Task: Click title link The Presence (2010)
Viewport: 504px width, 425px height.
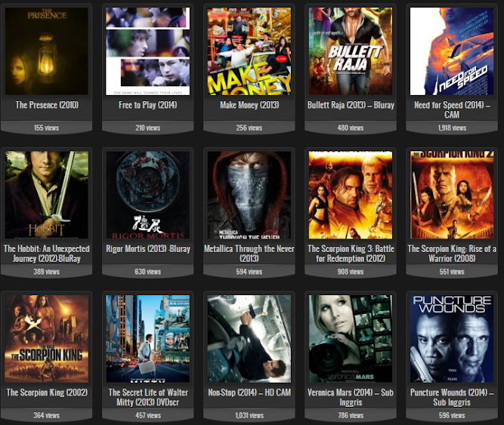Action: pos(47,105)
